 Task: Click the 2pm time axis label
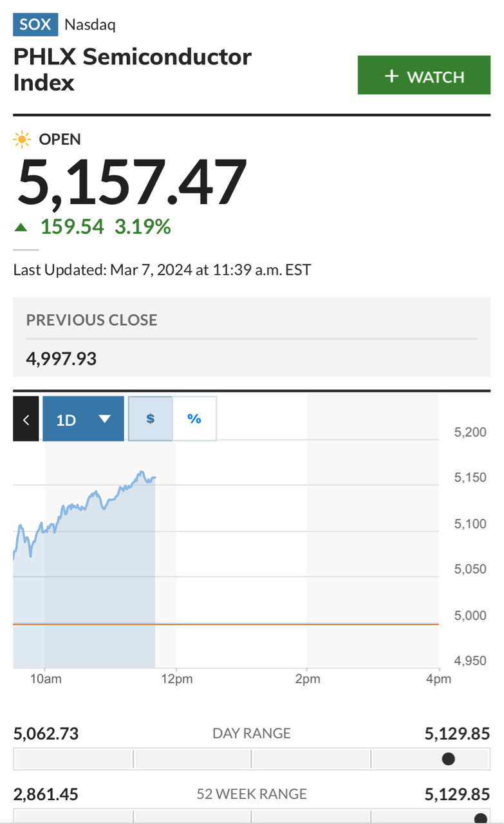(x=308, y=679)
